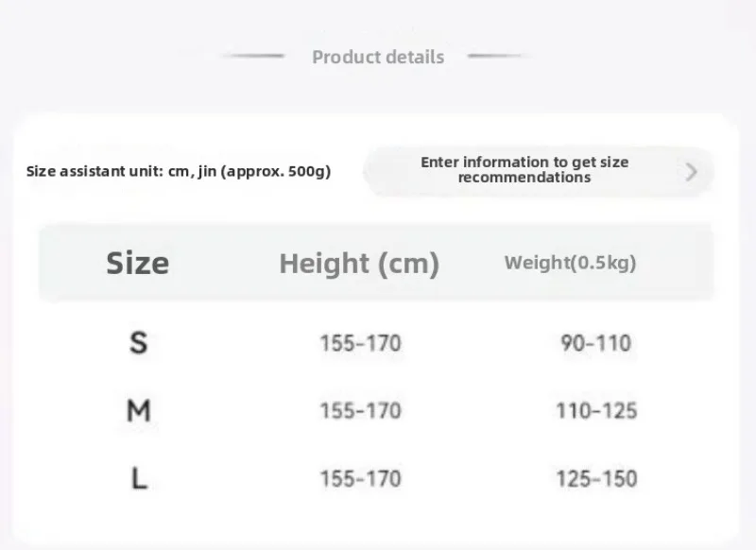Click height value 155-170 for size S

[361, 343]
